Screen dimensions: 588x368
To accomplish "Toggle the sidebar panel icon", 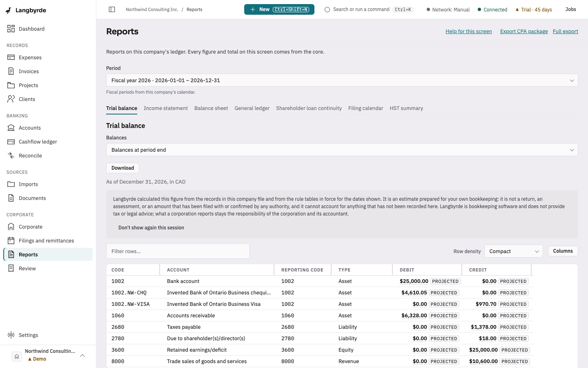I will tap(112, 9).
